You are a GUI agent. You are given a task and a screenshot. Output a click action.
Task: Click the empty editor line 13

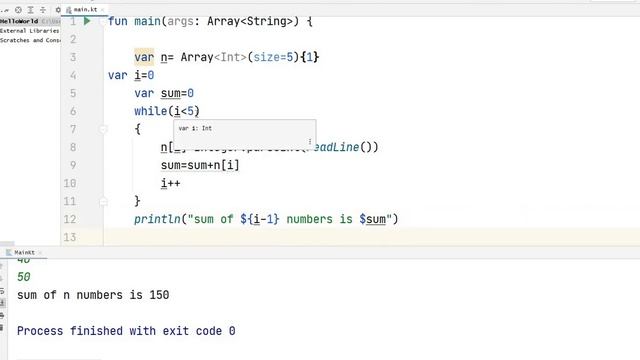(x=371, y=237)
